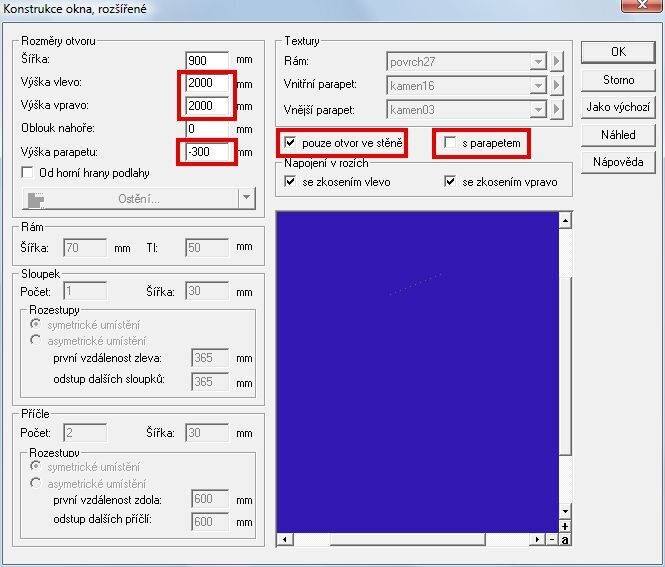
Task: Select symetrické umístění under Příčle
Action: [36, 466]
